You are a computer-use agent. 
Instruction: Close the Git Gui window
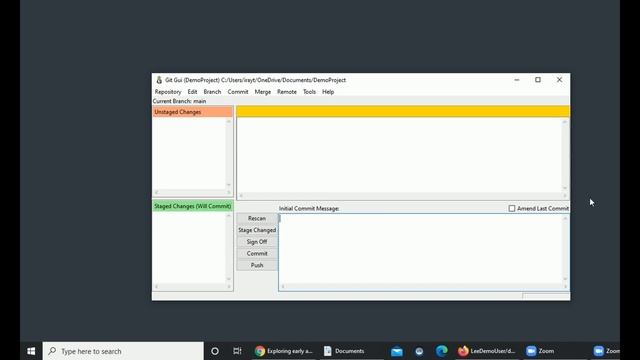(560, 80)
